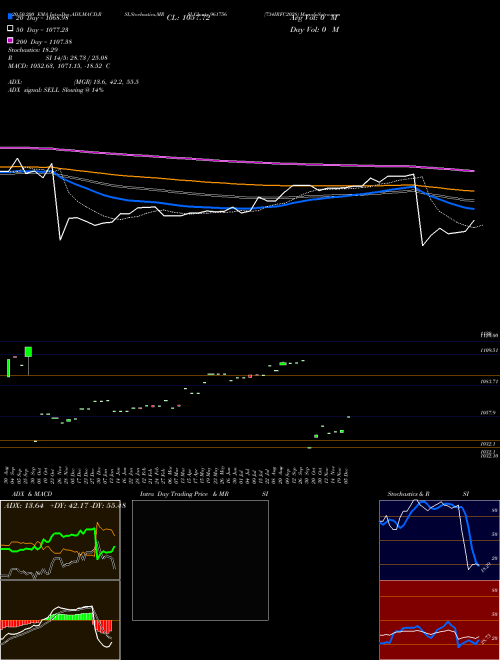Open the blue Stochastics chart panel
Screen dimensions: 500x660
(439, 540)
